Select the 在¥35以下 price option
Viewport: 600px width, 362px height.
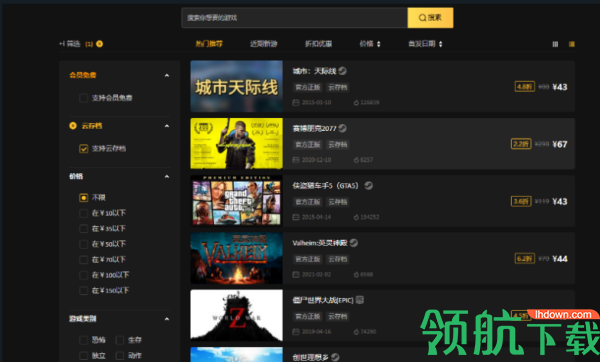[83, 228]
